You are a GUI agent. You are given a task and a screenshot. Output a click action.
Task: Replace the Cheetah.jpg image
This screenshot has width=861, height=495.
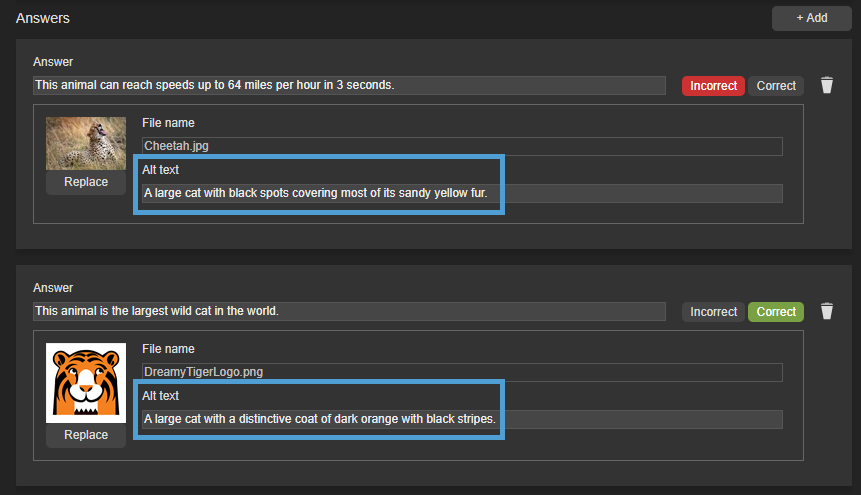(86, 182)
